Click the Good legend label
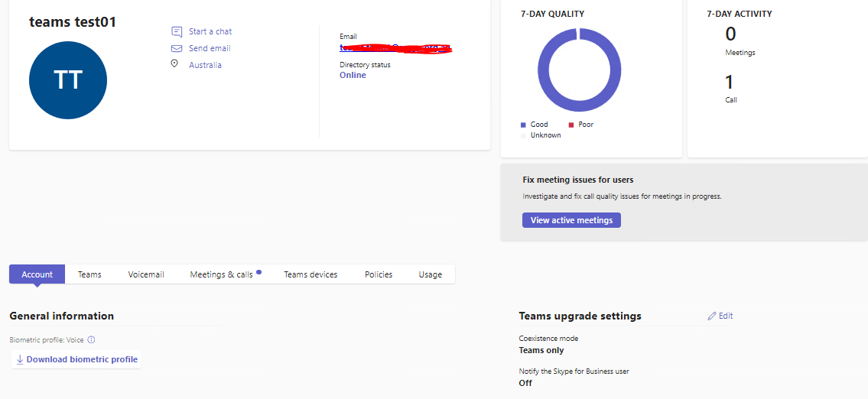 point(539,125)
